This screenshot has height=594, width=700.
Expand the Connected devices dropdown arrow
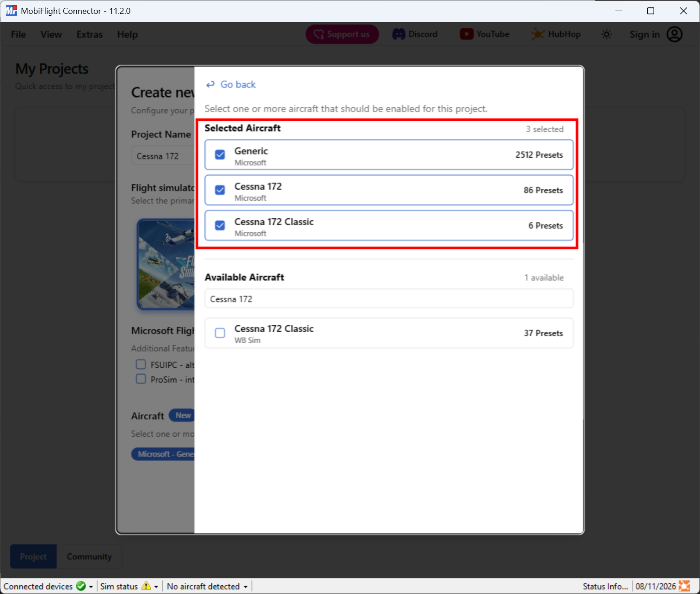(x=91, y=587)
